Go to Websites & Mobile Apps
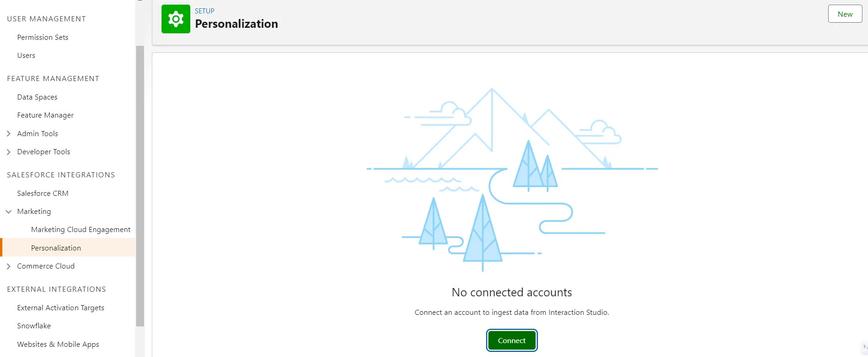This screenshot has height=357, width=868. pyautogui.click(x=58, y=344)
